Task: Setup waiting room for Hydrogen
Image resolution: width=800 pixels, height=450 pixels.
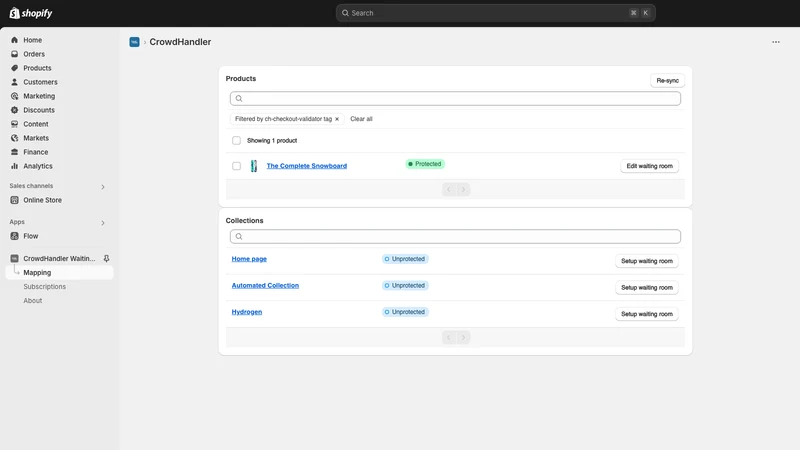Action: click(646, 314)
